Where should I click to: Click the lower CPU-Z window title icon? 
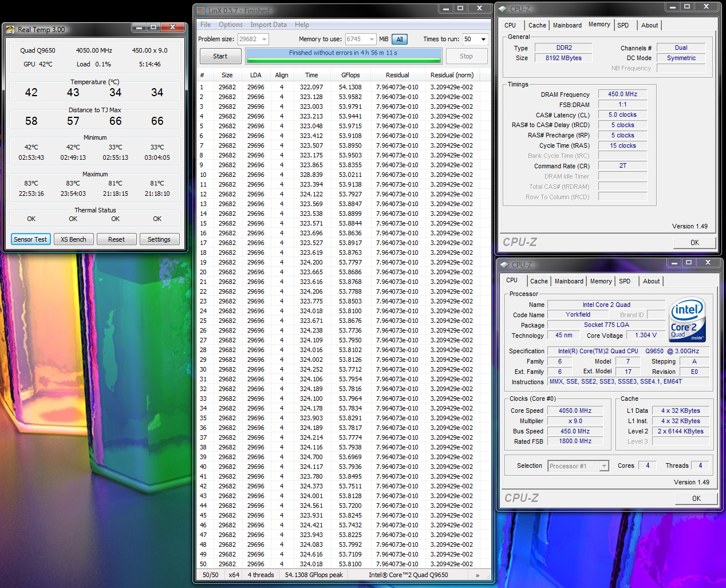coord(504,265)
